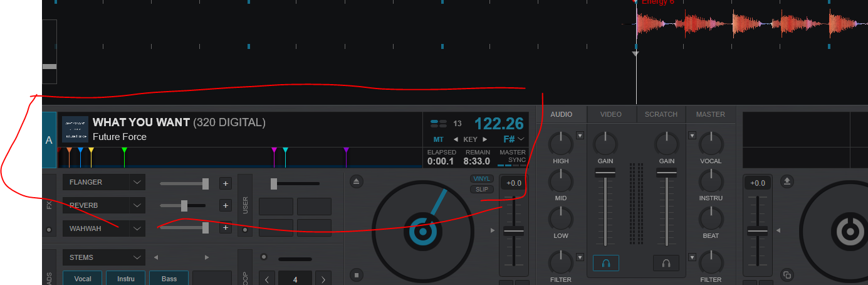
Task: Toggle the USER panel radio dot
Action: click(x=245, y=230)
